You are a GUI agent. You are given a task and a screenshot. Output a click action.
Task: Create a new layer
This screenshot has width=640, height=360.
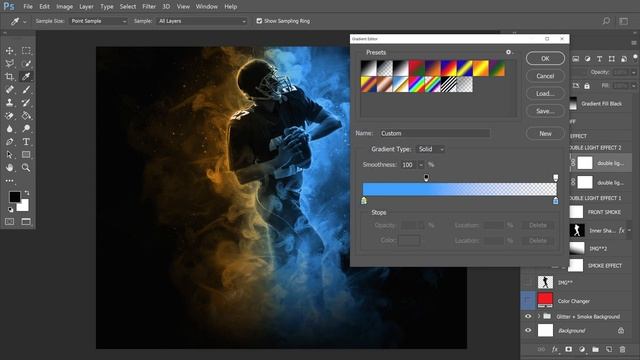pyautogui.click(x=609, y=349)
